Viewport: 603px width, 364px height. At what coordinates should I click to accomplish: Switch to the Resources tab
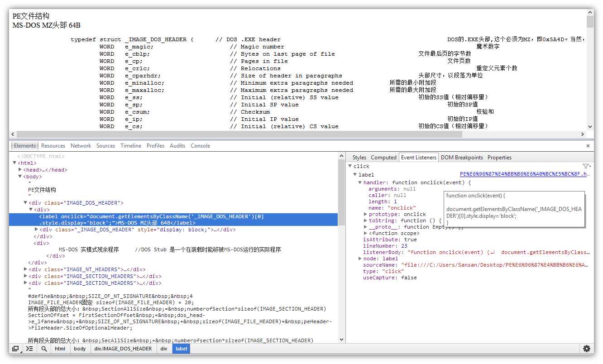point(53,146)
